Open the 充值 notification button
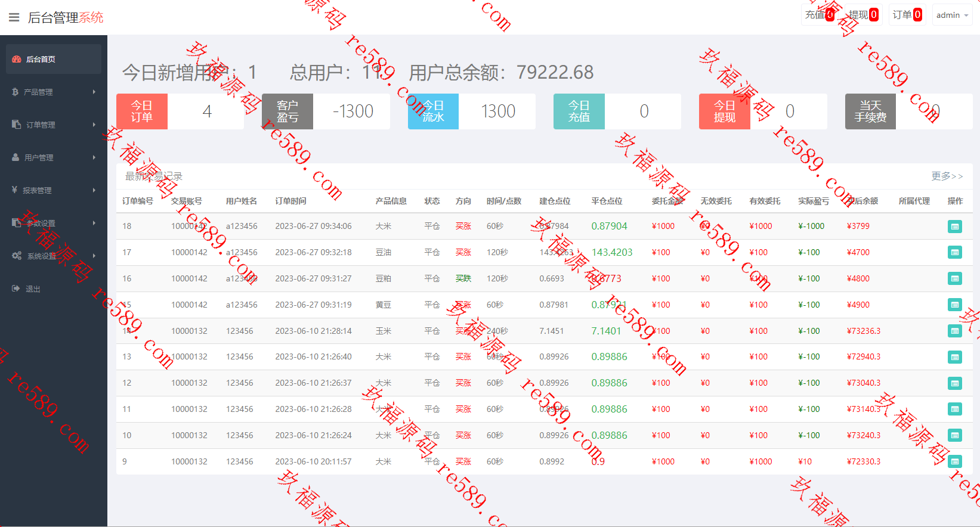The image size is (980, 527). pos(820,15)
